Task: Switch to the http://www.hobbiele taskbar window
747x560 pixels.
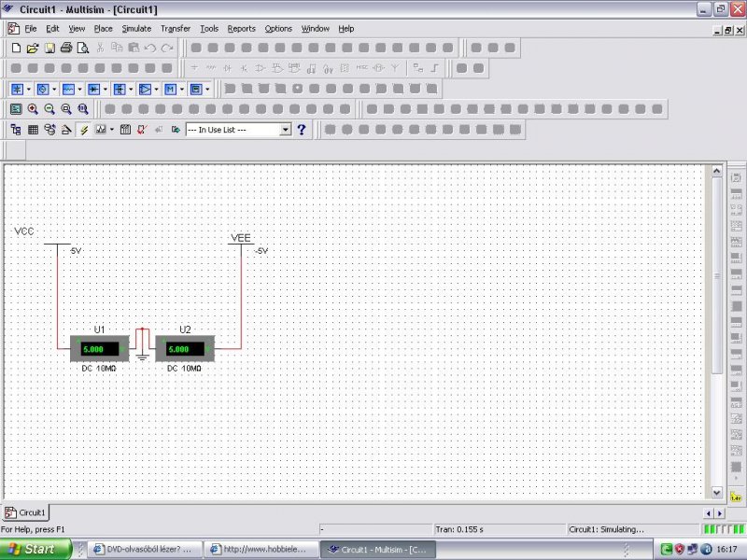Action: [261, 549]
